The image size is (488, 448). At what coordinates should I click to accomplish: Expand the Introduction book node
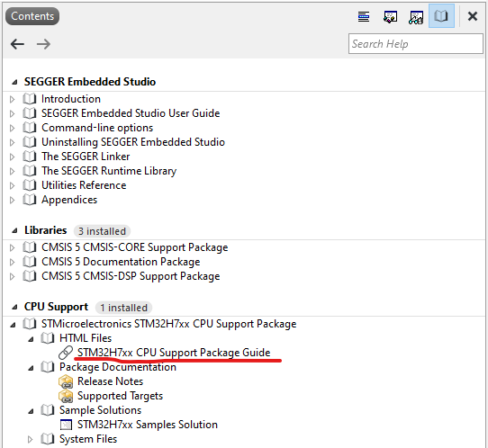[x=12, y=99]
